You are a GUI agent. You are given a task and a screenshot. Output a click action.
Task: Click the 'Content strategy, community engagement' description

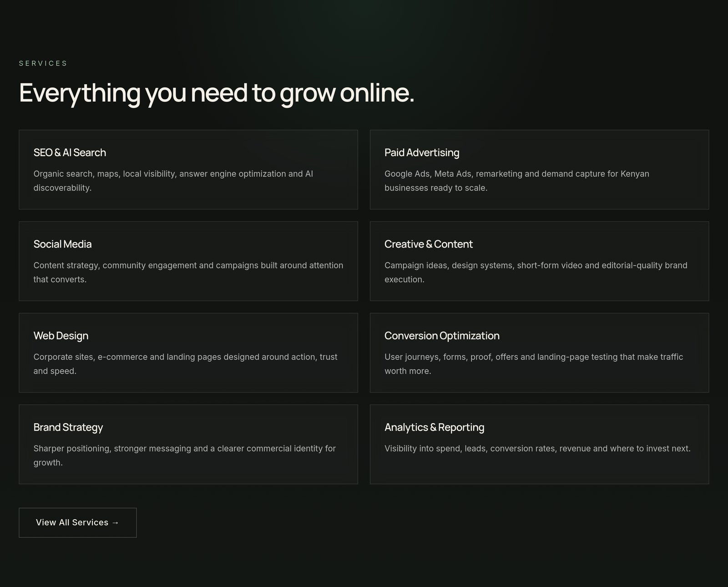pos(188,272)
